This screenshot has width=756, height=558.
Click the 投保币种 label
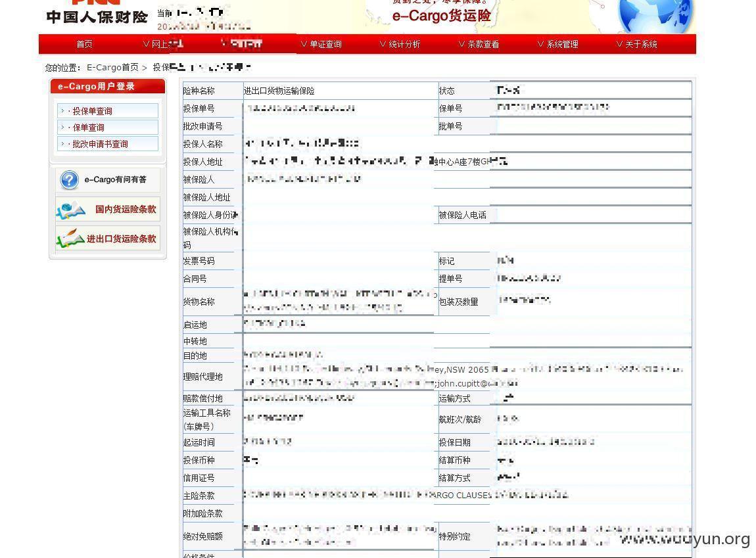[x=199, y=460]
